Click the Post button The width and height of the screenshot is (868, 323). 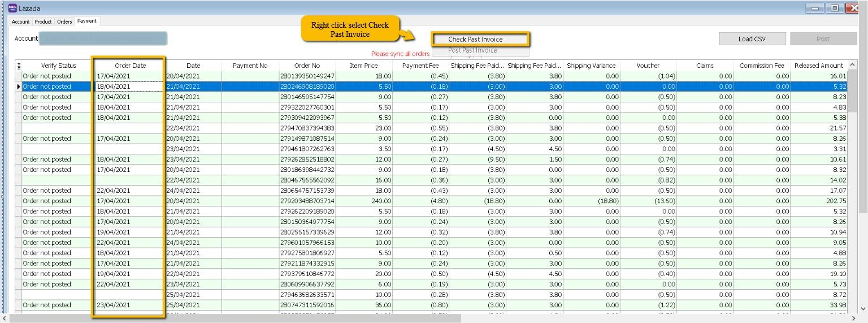(x=823, y=39)
